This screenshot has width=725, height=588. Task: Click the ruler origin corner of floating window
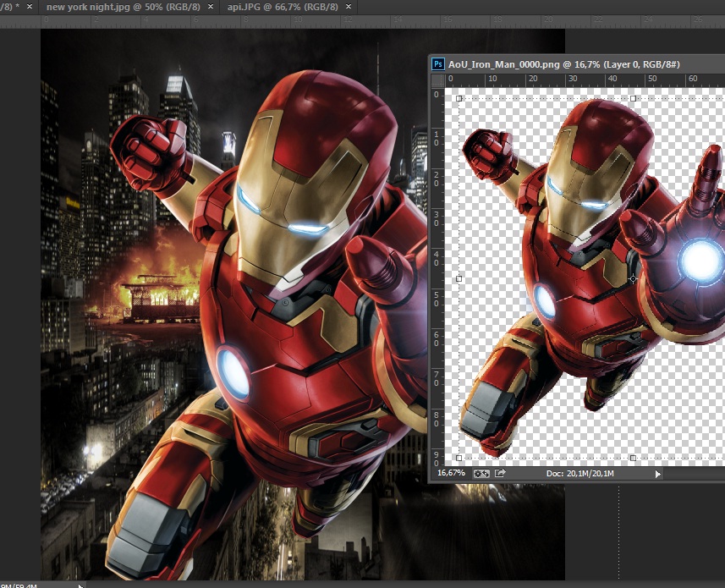(437, 80)
